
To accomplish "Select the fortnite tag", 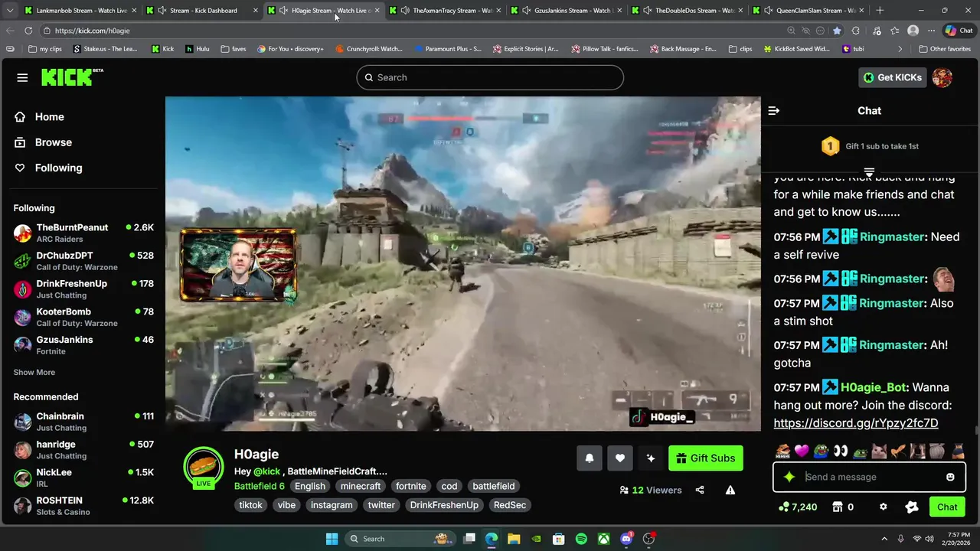I will (411, 486).
